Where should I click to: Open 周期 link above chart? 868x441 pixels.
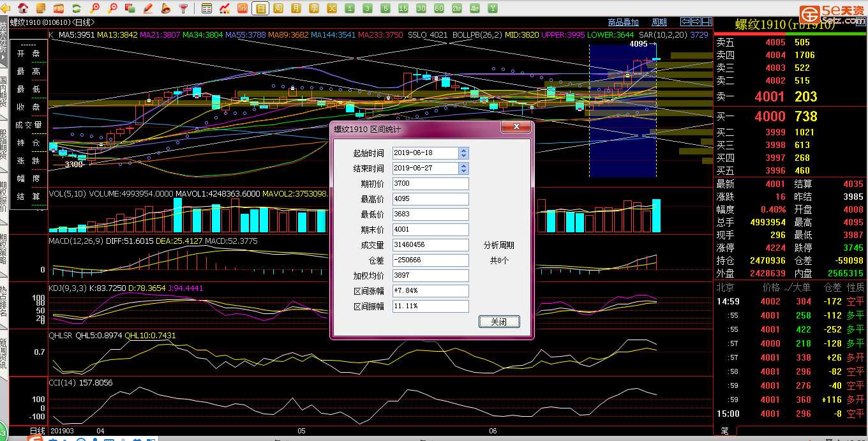click(659, 23)
